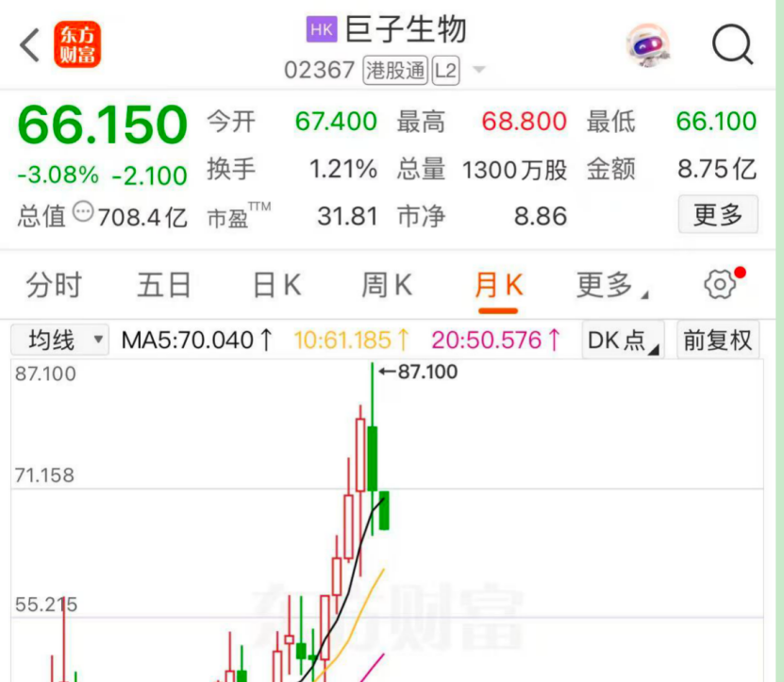Tap the 今开 value 67.400
This screenshot has width=784, height=682.
coord(336,121)
